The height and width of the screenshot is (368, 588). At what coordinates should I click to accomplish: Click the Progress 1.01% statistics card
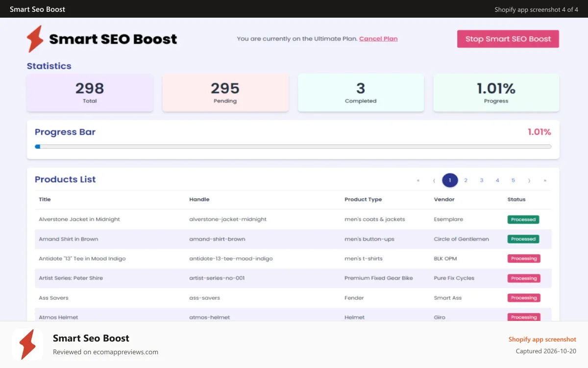coord(496,93)
